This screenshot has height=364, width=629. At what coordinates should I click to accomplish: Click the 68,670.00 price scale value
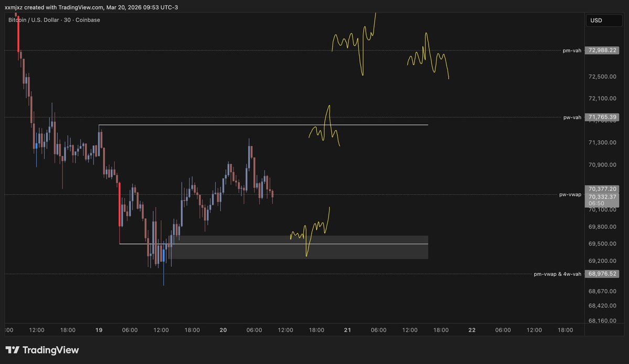(602, 291)
